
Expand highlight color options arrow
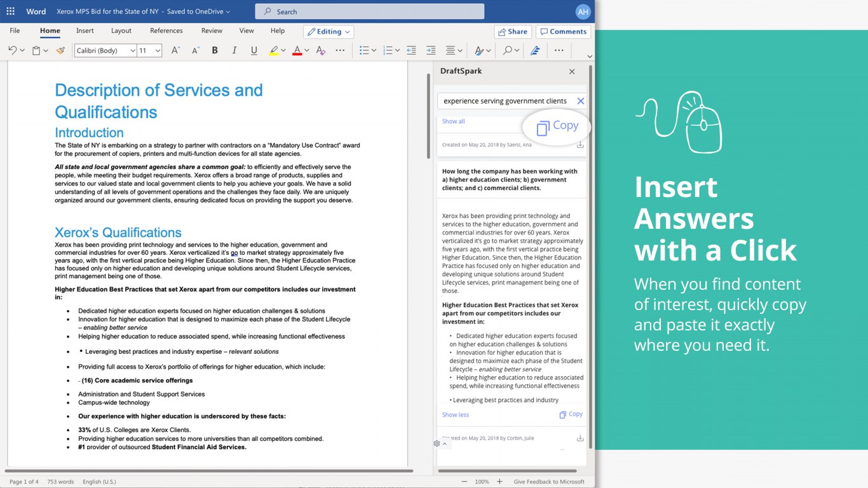pos(283,51)
